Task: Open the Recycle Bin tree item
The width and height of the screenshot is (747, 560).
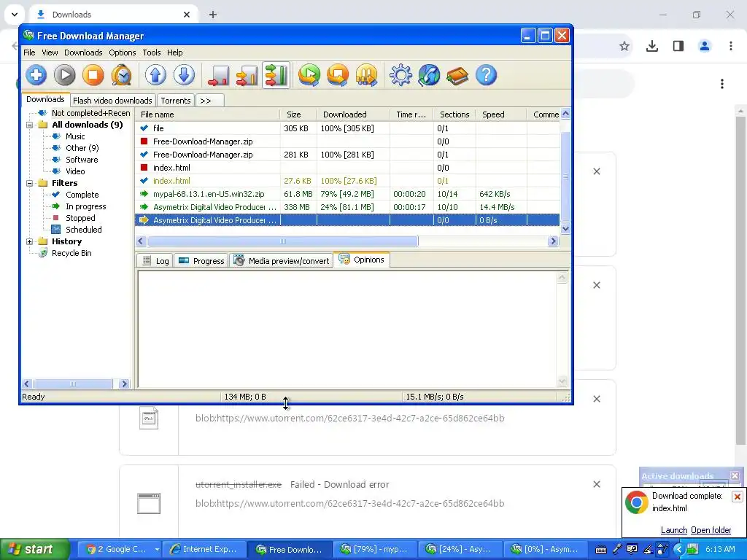Action: 71,253
